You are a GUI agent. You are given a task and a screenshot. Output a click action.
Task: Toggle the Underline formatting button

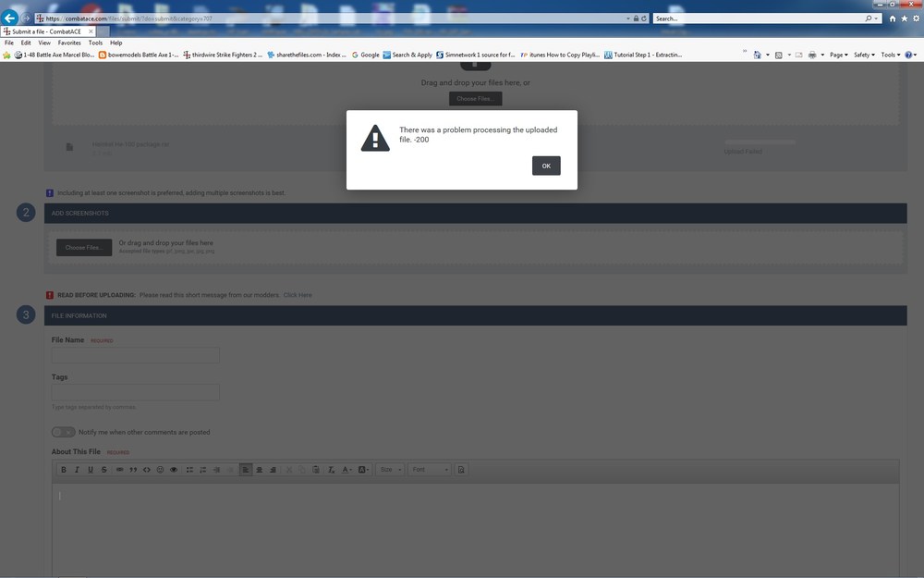pos(91,470)
